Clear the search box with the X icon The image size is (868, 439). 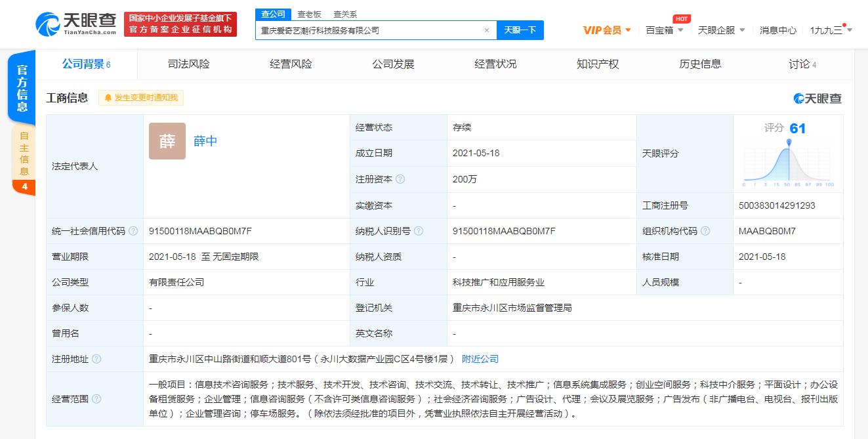pos(486,30)
